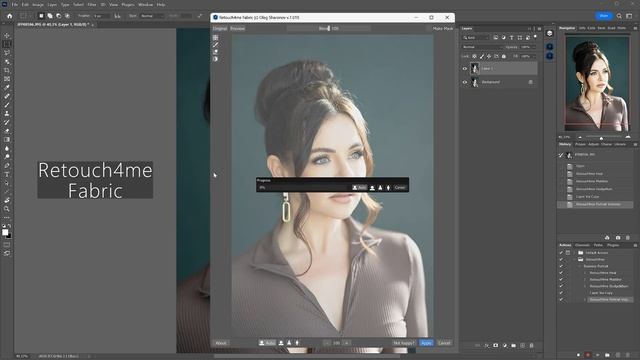Image resolution: width=640 pixels, height=360 pixels.
Task: Toggle dialog control next to Default Actions
Action: (x=568, y=253)
